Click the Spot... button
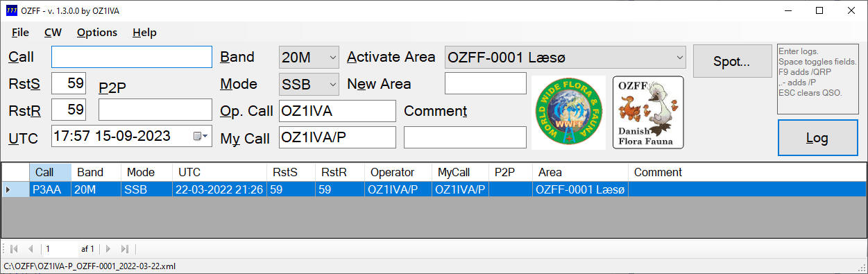The height and width of the screenshot is (274, 868). click(732, 62)
